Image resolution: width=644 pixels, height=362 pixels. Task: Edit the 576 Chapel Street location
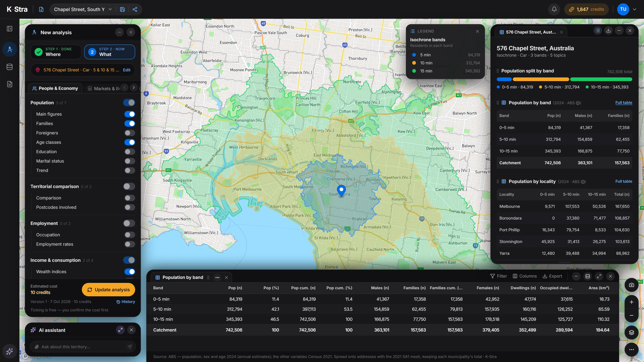click(126, 70)
